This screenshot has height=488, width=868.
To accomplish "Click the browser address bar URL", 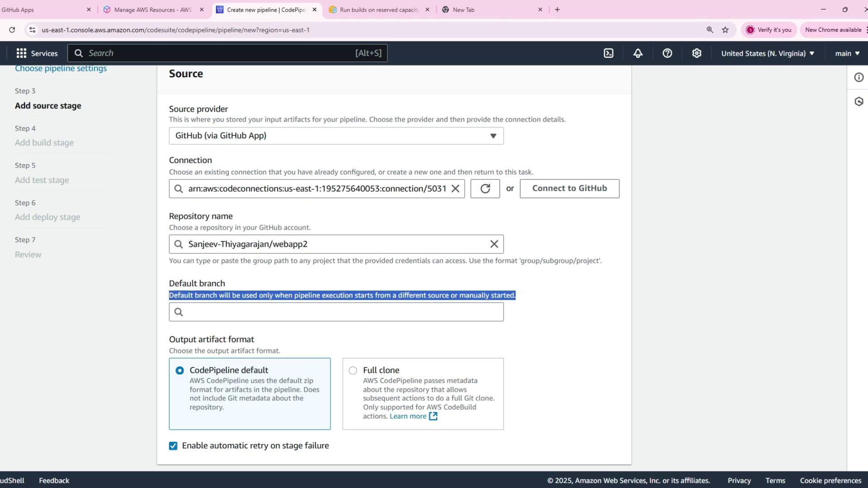I will pos(175,30).
